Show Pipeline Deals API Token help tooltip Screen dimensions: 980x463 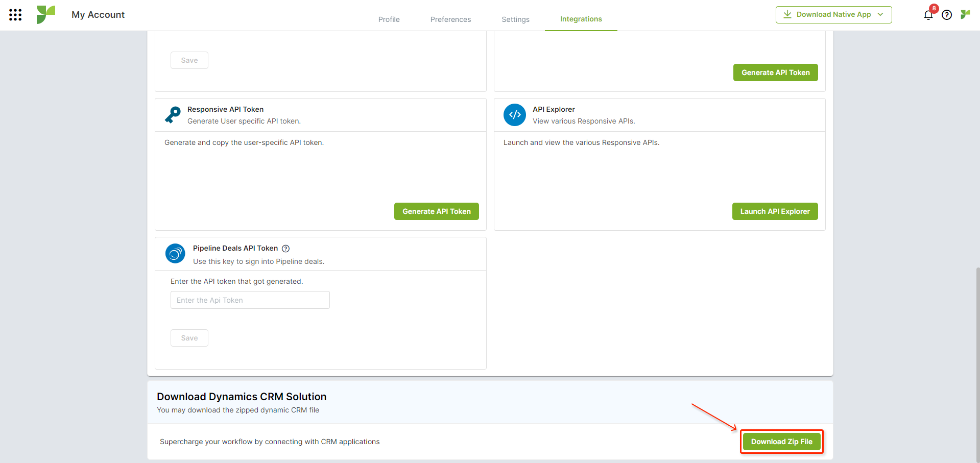point(286,249)
